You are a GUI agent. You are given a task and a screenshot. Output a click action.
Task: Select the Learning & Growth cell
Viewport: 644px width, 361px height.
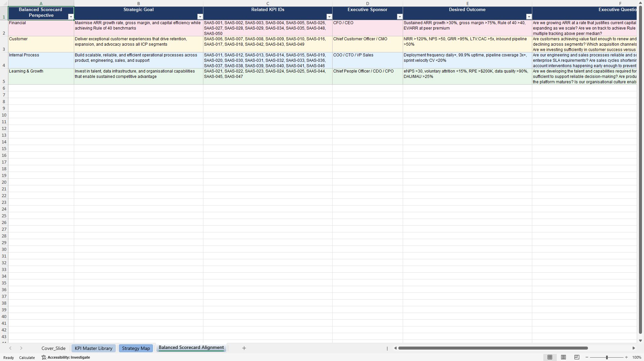[41, 77]
